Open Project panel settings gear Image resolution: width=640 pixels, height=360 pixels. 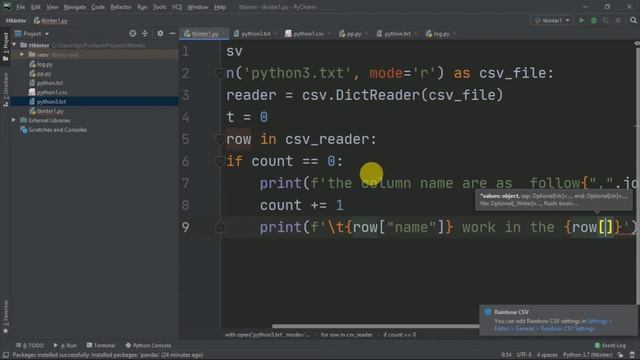(x=160, y=33)
